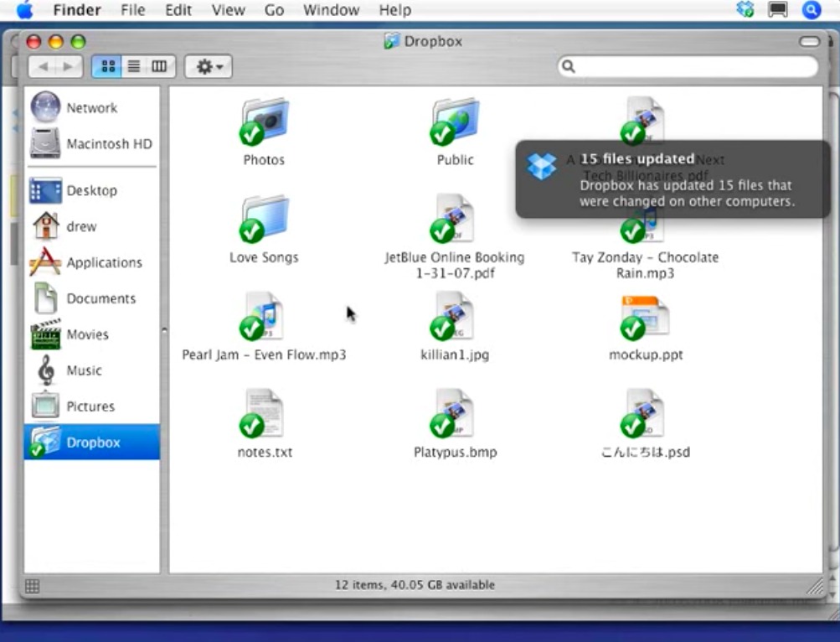Open the View menu
The image size is (840, 642).
[x=228, y=10]
